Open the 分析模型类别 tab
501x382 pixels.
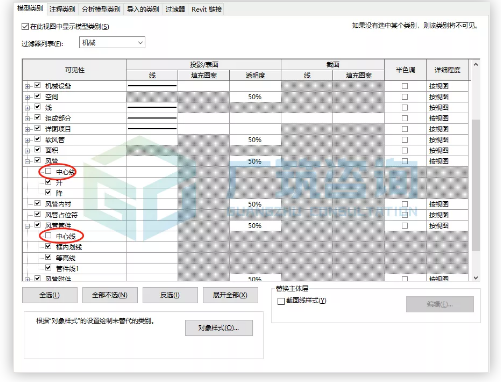pyautogui.click(x=101, y=9)
